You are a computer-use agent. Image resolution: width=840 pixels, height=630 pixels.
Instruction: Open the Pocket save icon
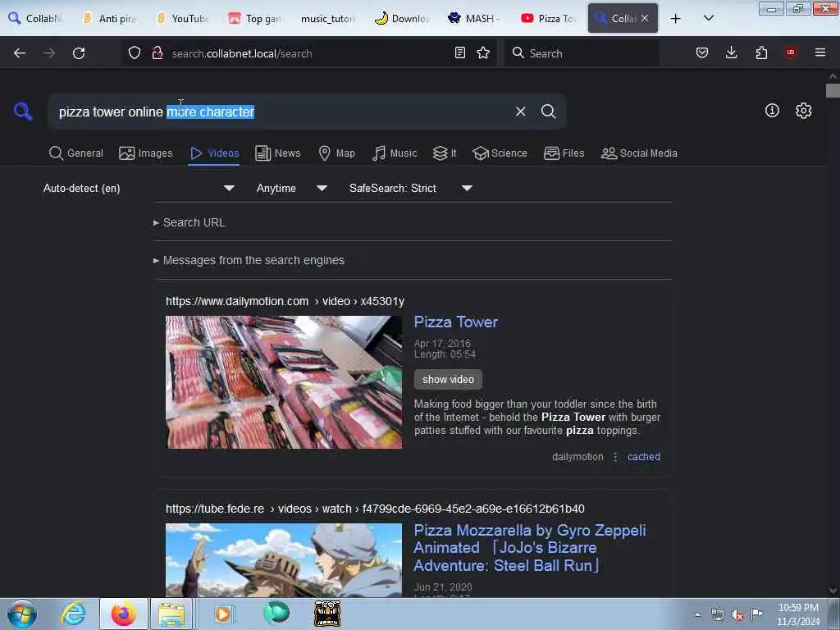click(702, 53)
